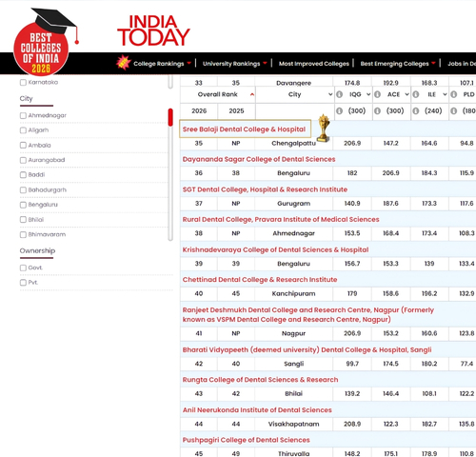Click the Davangere city cell
Screen dimensions: 476x457
tap(294, 83)
